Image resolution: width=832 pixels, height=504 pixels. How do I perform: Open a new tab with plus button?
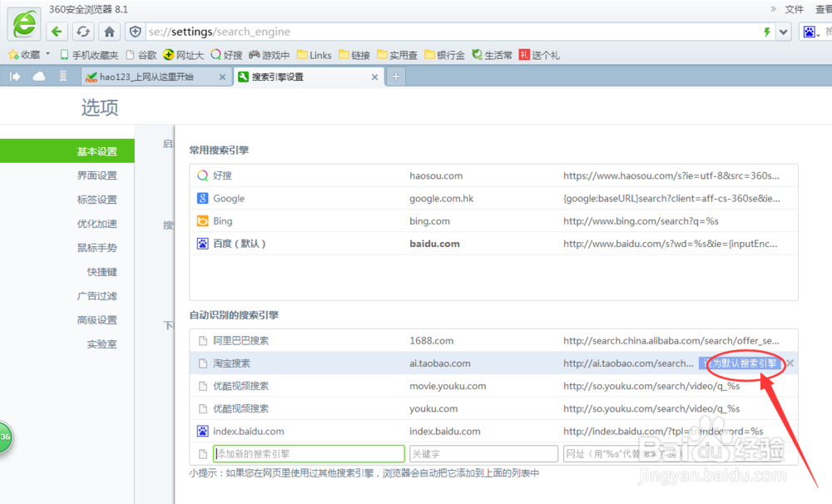396,77
